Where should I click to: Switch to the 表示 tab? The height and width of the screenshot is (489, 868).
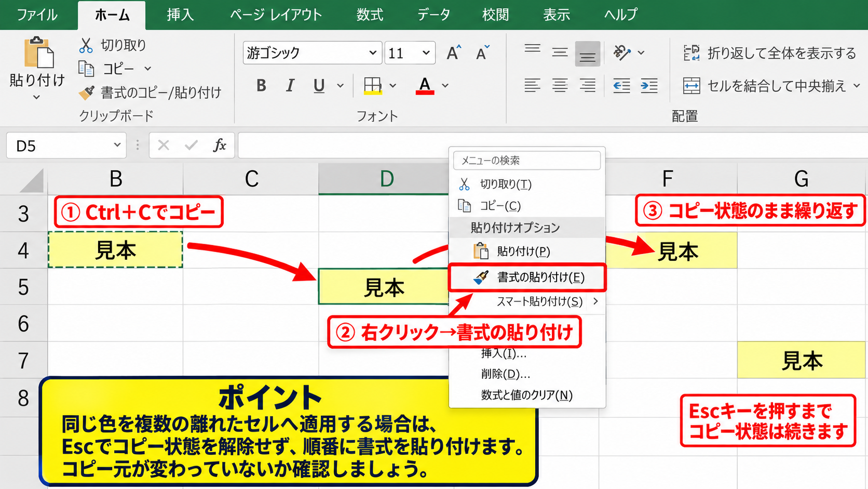tap(557, 15)
